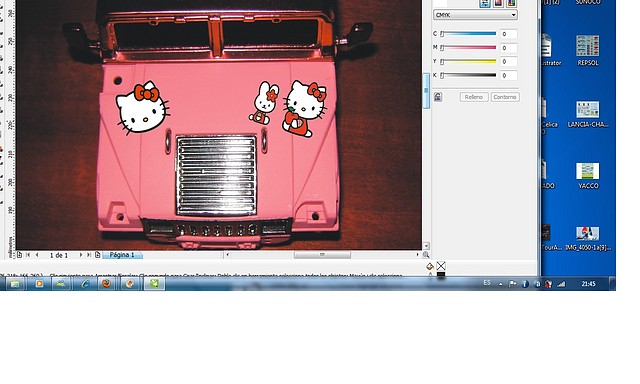Open Windows Media Player from the taskbar
The image size is (640, 384).
click(39, 284)
